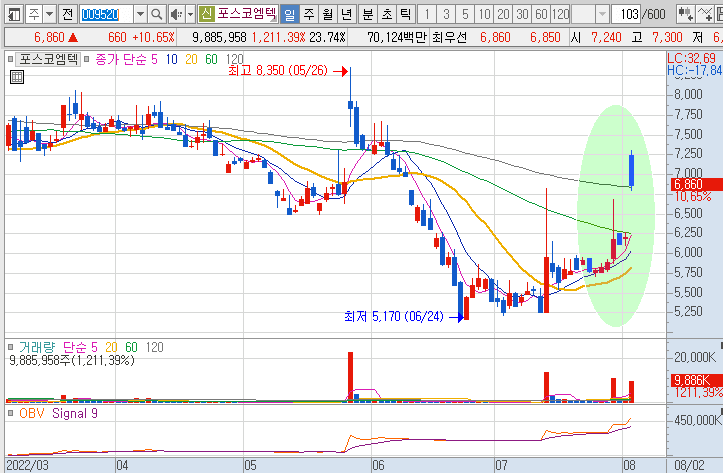Click the line indicator add icon
This screenshot has width=723, height=473.
(x=705, y=15)
